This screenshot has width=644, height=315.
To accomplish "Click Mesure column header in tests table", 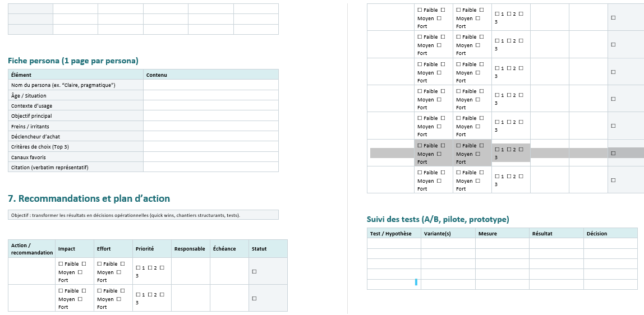I will point(487,234).
